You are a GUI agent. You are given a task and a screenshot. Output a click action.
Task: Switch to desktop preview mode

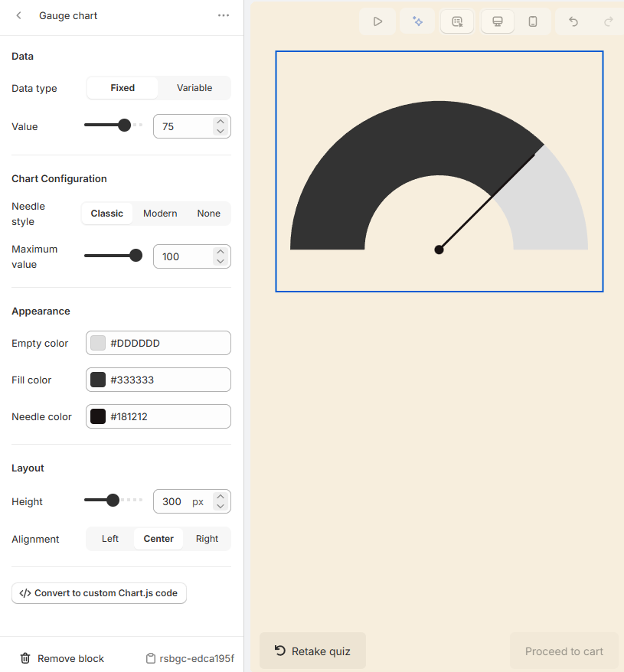coord(497,21)
